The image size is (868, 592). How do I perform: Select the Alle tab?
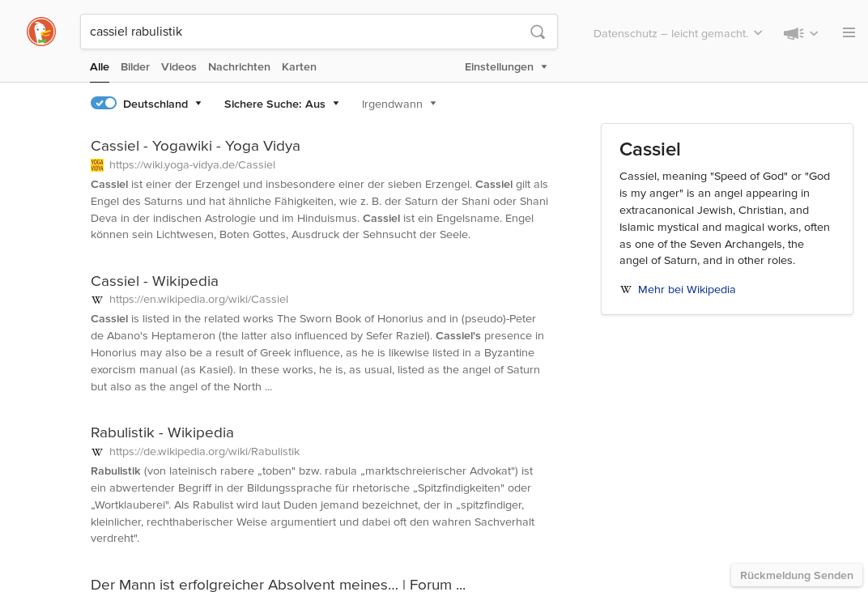[x=100, y=67]
